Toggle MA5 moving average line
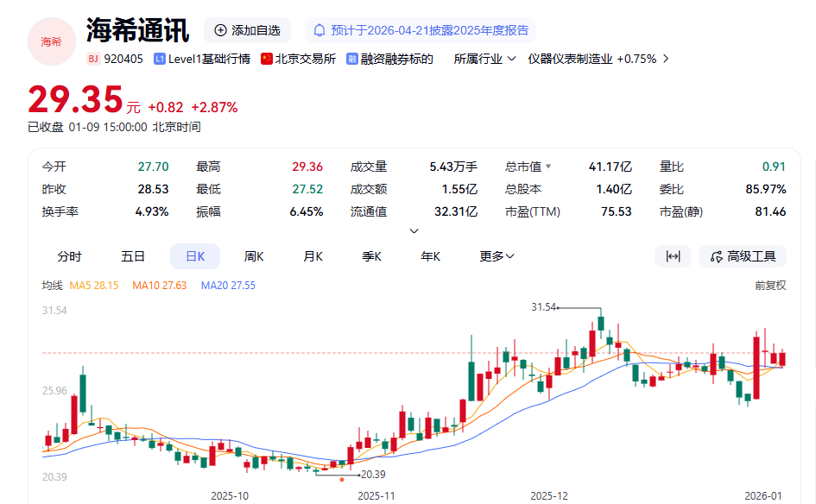Screen dimensions: 816x504 pyautogui.click(x=93, y=286)
